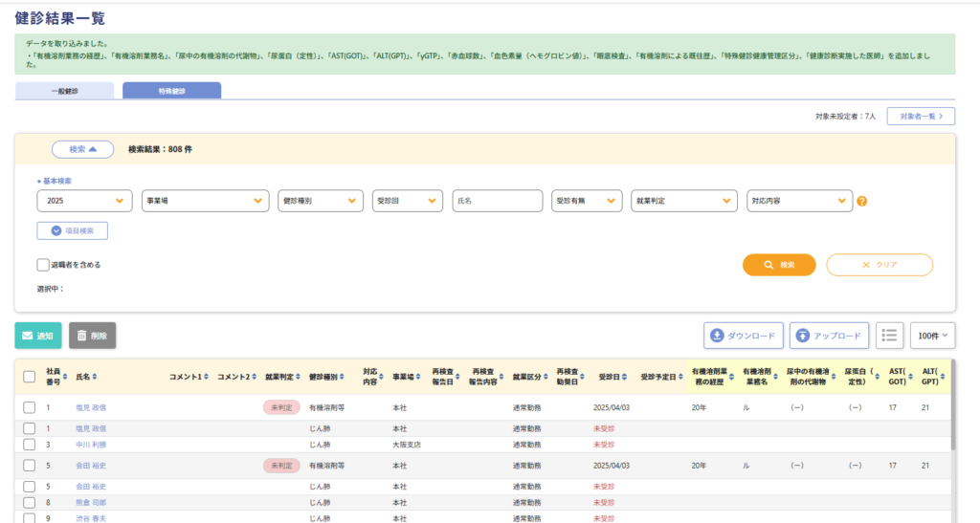The image size is (980, 523).
Task: Click the 検索結果:808件 text
Action: [160, 149]
